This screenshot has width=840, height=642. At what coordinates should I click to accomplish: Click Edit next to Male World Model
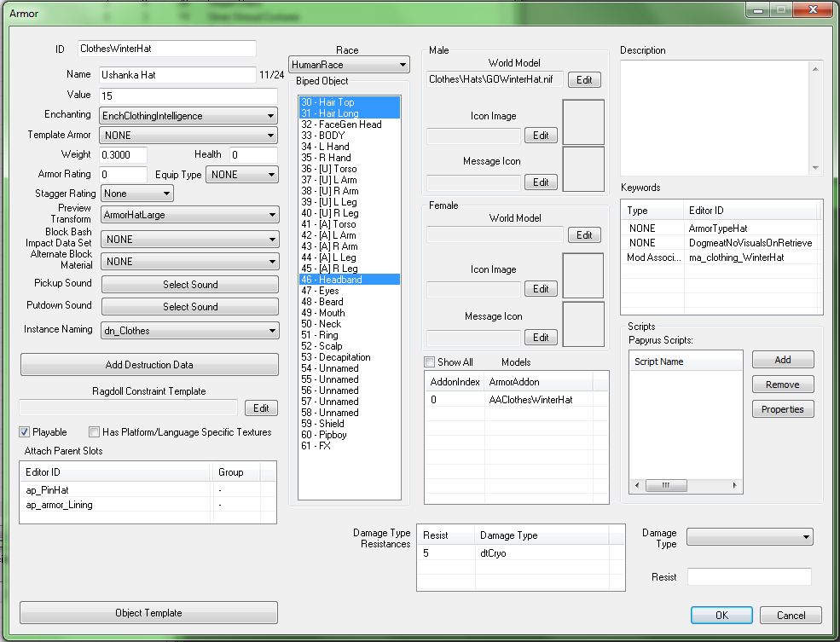click(584, 80)
